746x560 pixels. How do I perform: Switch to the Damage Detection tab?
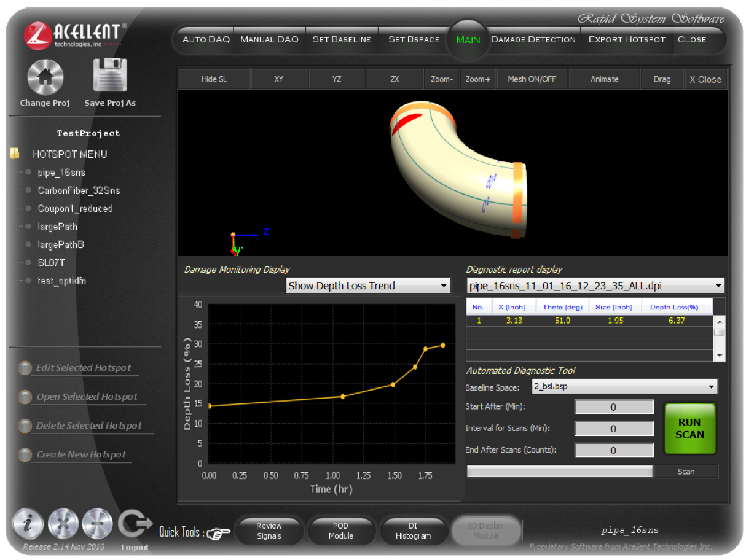(x=533, y=39)
